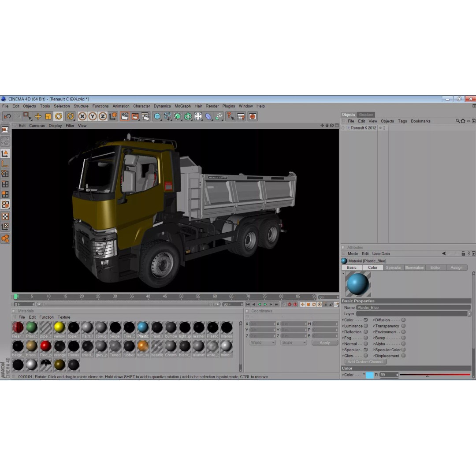The height and width of the screenshot is (476, 476).
Task: Select the yellow material thumbnail
Action: click(x=59, y=327)
